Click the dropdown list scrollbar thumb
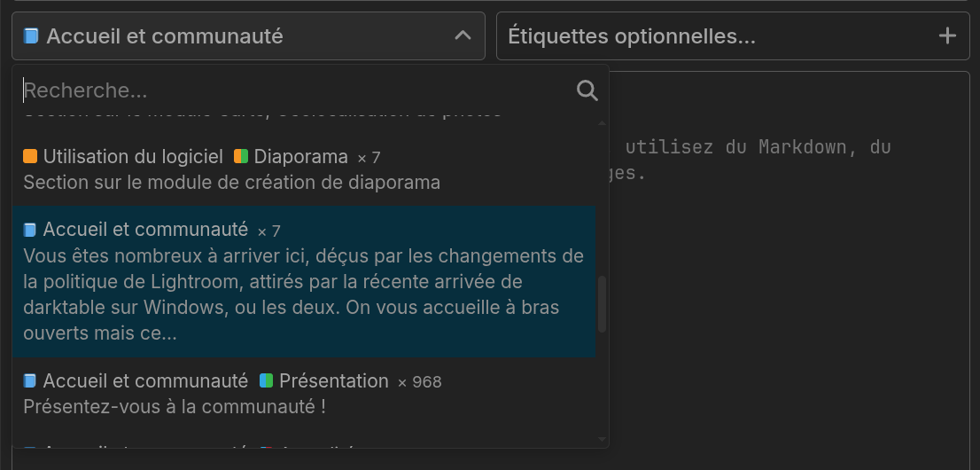 602,305
